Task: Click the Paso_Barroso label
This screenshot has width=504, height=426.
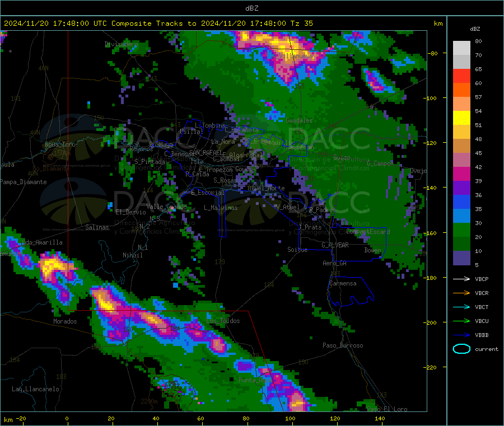Action: point(343,345)
